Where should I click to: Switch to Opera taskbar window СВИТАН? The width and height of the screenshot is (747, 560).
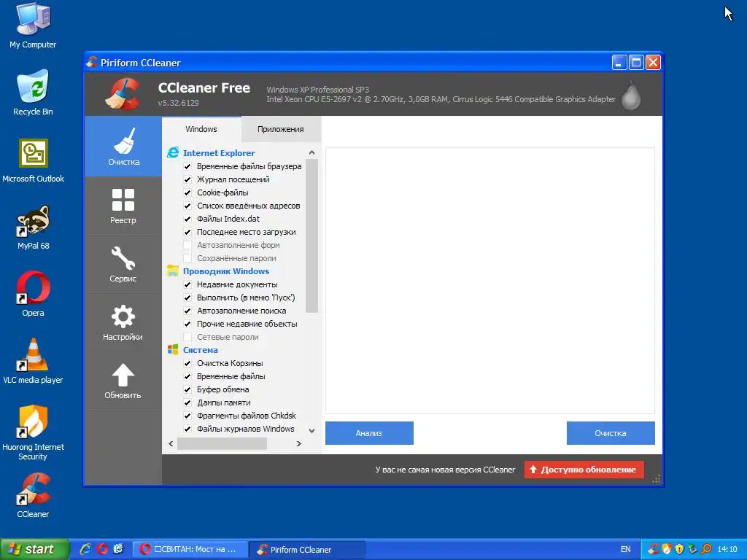(190, 549)
